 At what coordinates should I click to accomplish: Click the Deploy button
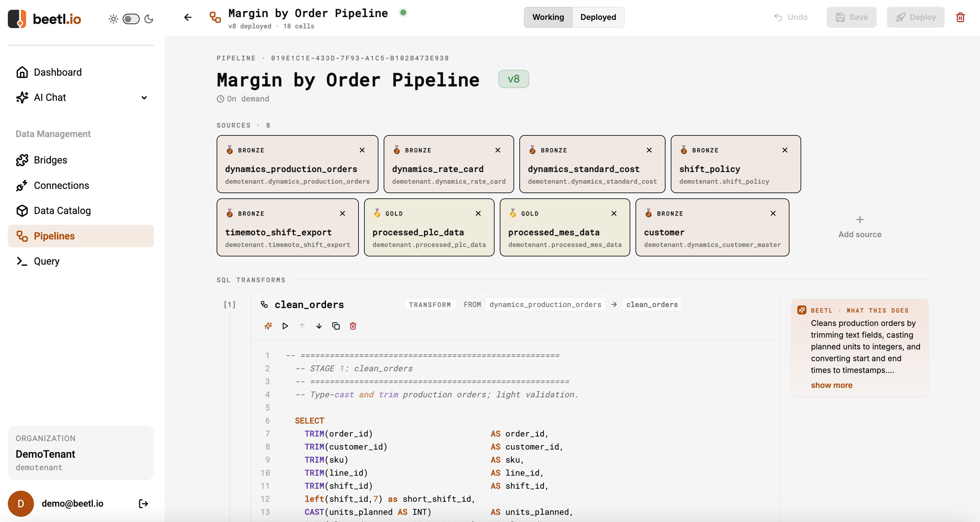916,17
